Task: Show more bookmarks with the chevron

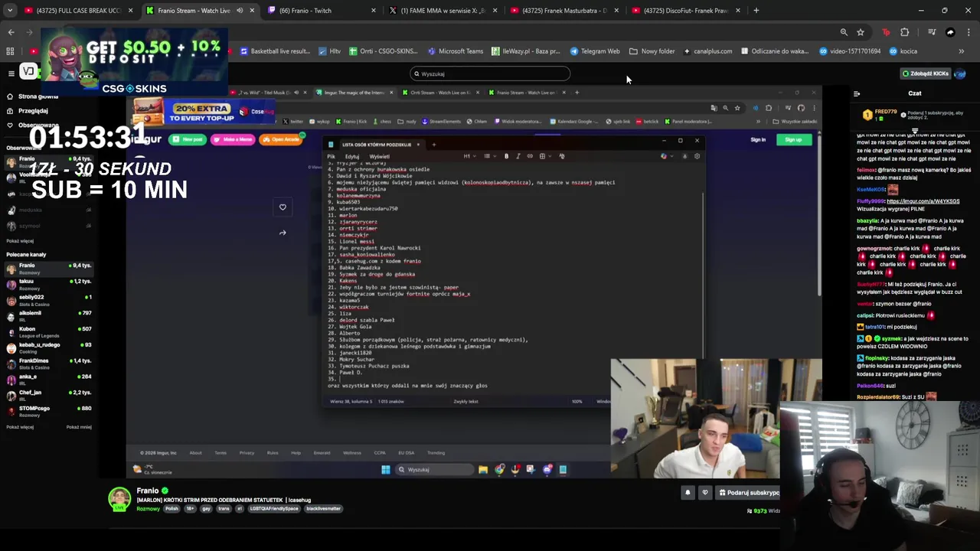Action: (962, 51)
